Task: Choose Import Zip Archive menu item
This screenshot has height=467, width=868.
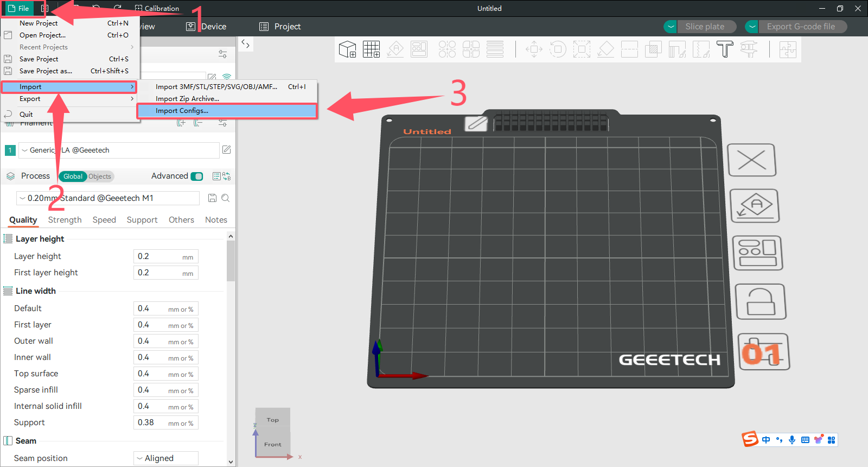Action: [x=227, y=99]
